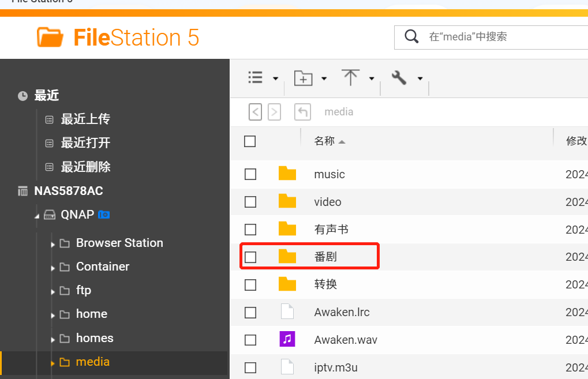Image resolution: width=588 pixels, height=379 pixels.
Task: Select the media folder in tree
Action: click(x=93, y=362)
